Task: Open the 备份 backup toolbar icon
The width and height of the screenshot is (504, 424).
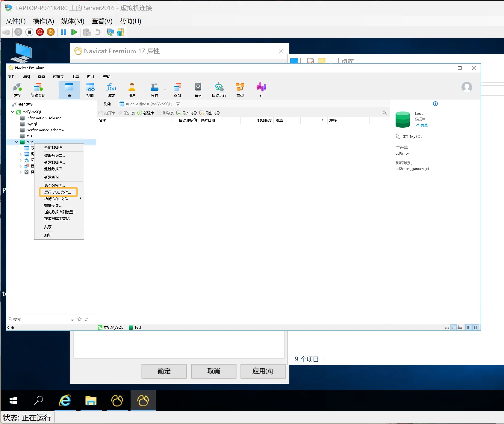Action: [198, 90]
